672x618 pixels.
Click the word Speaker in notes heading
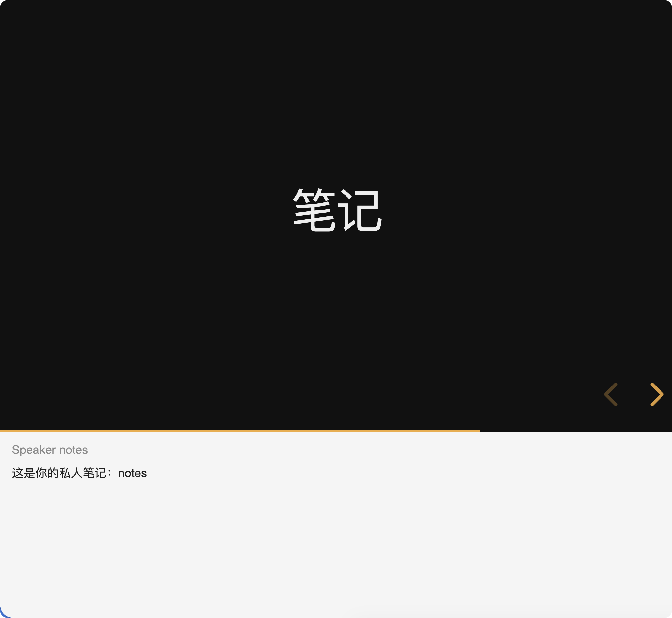click(x=34, y=450)
